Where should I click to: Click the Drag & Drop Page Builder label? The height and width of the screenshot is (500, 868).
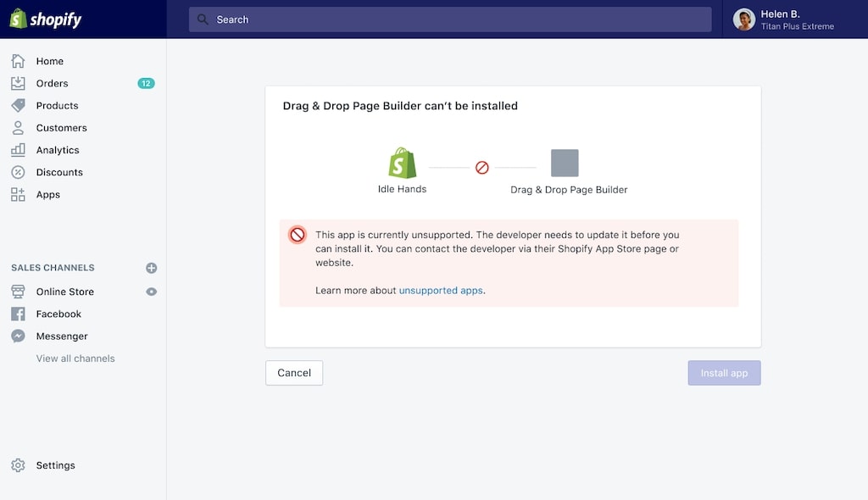pos(569,189)
